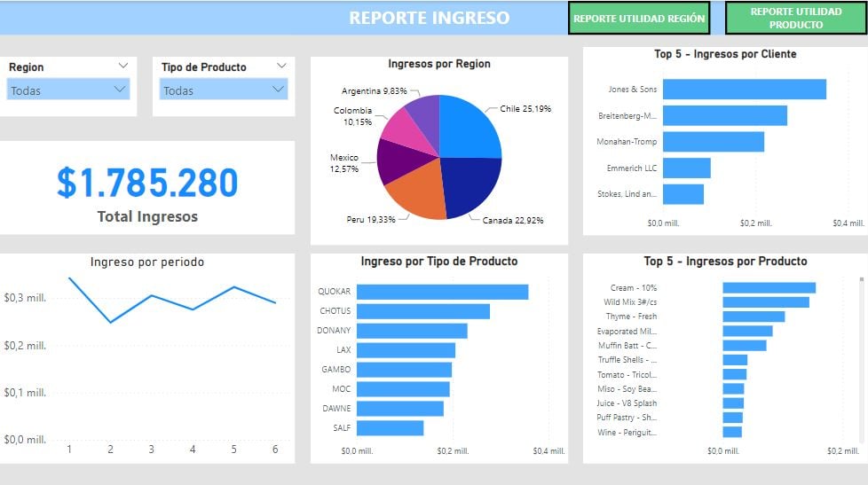Open the Region 'Todas' dropdown

68,90
